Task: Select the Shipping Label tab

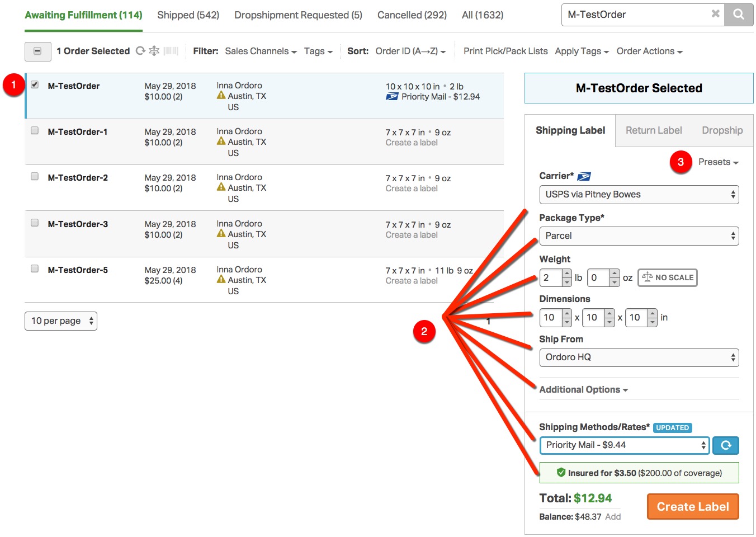Action: 570,130
